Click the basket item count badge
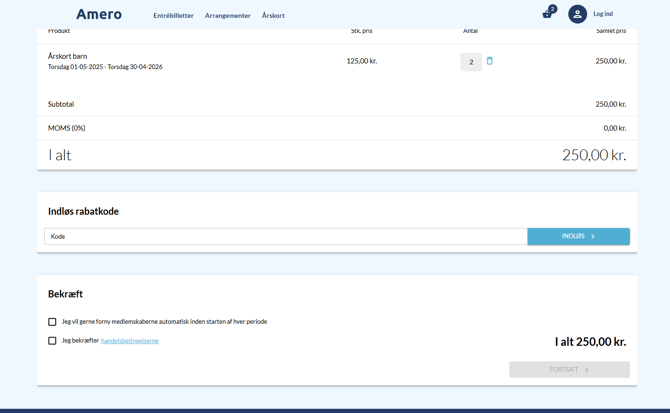The height and width of the screenshot is (413, 670). (x=552, y=8)
